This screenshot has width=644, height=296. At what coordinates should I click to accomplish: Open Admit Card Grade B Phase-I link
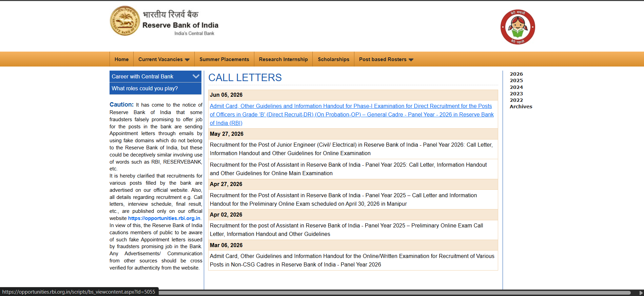pos(352,114)
